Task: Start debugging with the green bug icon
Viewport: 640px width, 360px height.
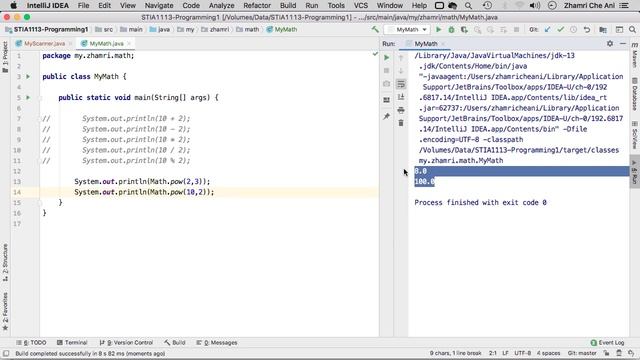Action: [x=451, y=29]
